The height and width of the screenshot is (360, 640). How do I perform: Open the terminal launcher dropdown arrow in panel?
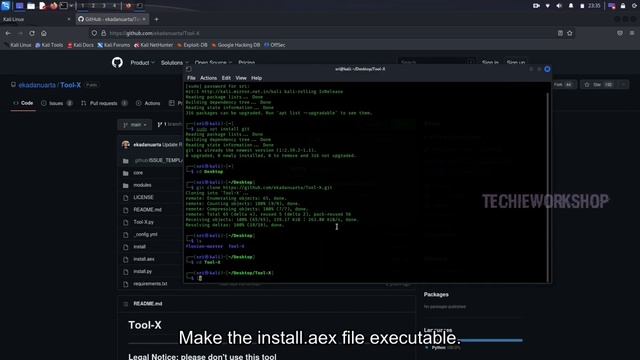71,6
